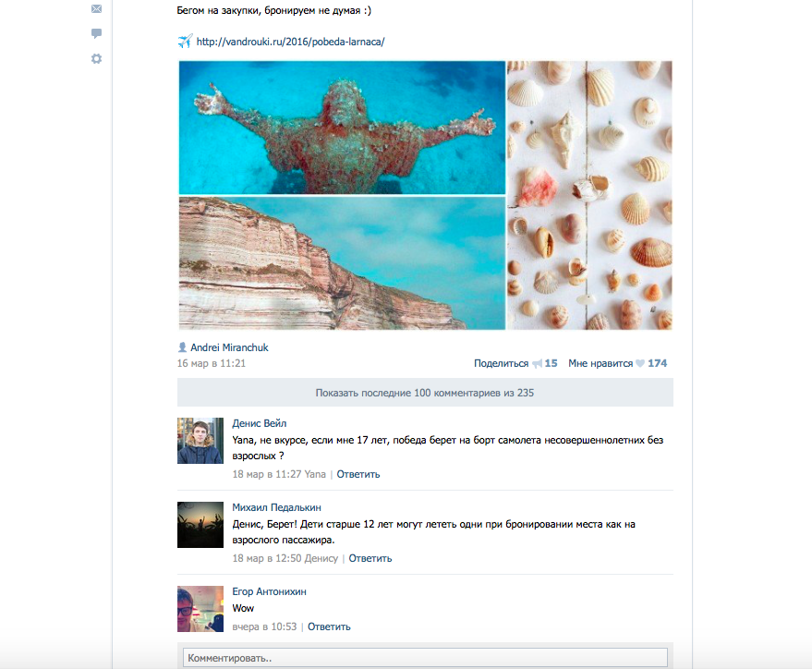The height and width of the screenshot is (669, 812).
Task: Open the cliff and sky photo
Action: 342,263
